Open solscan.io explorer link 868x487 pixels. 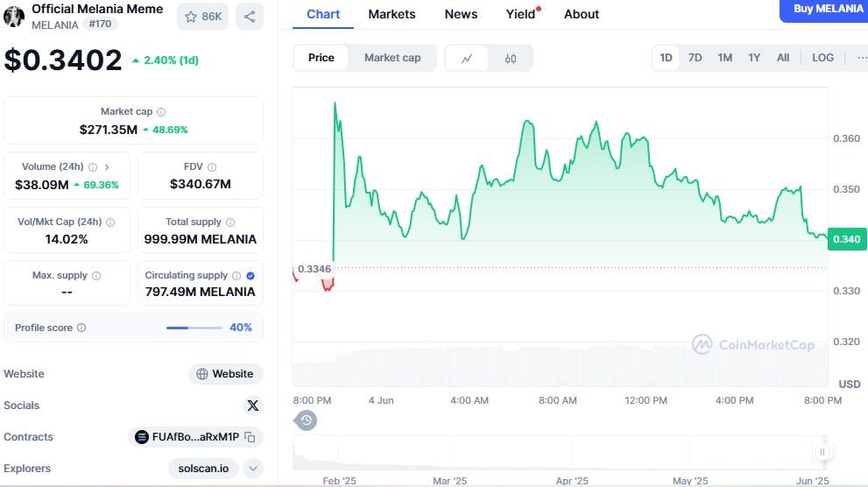tap(203, 469)
